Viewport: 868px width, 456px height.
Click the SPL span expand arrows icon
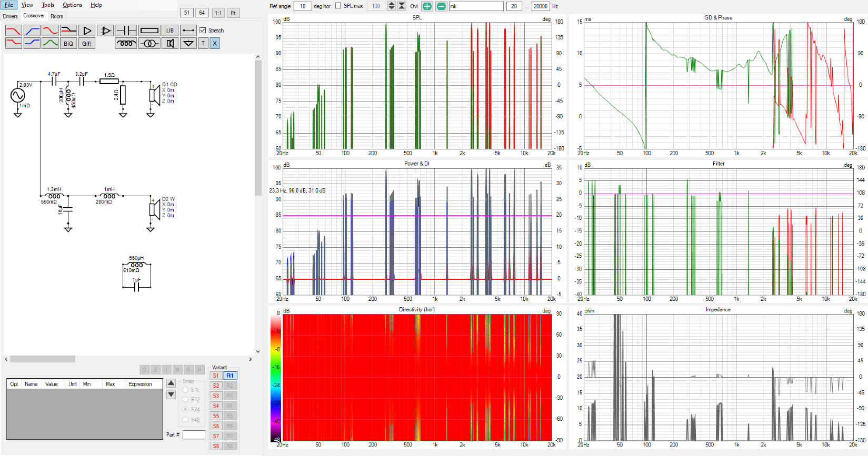(391, 6)
